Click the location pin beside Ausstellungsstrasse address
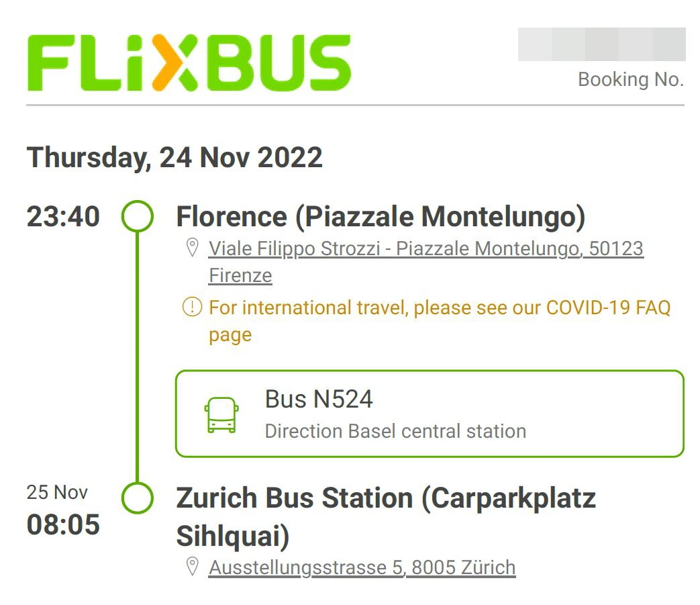 pos(192,567)
